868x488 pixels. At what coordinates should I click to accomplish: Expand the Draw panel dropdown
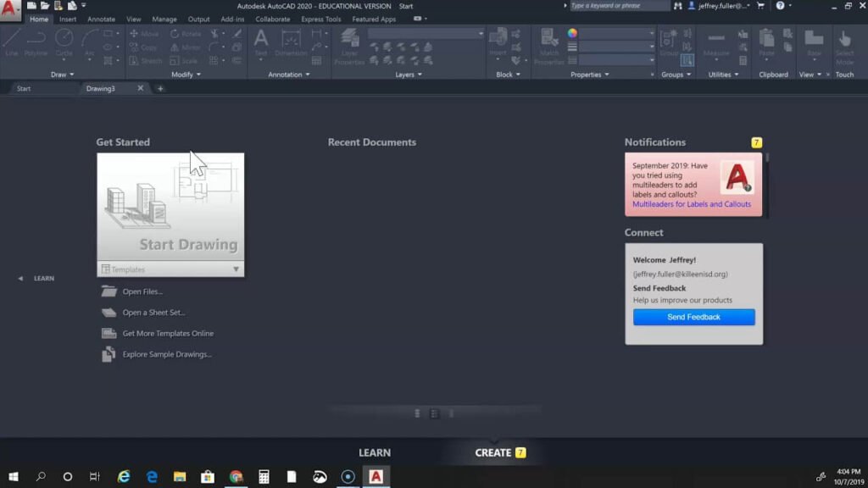(x=62, y=75)
